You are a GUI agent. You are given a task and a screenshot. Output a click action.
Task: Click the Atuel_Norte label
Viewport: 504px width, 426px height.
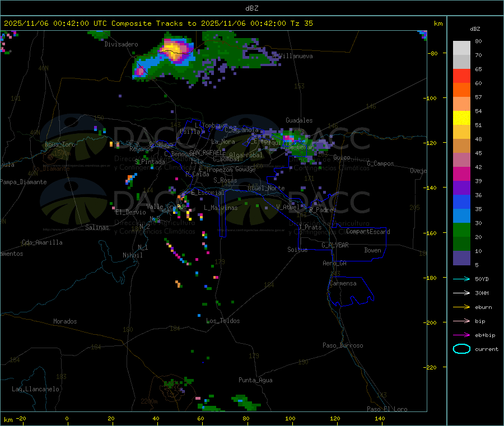point(266,188)
